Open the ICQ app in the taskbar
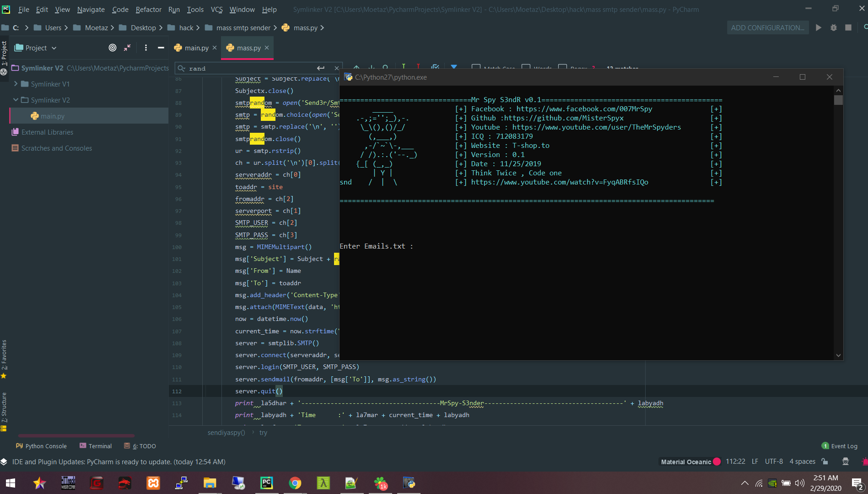This screenshot has height=494, width=868. [x=380, y=483]
